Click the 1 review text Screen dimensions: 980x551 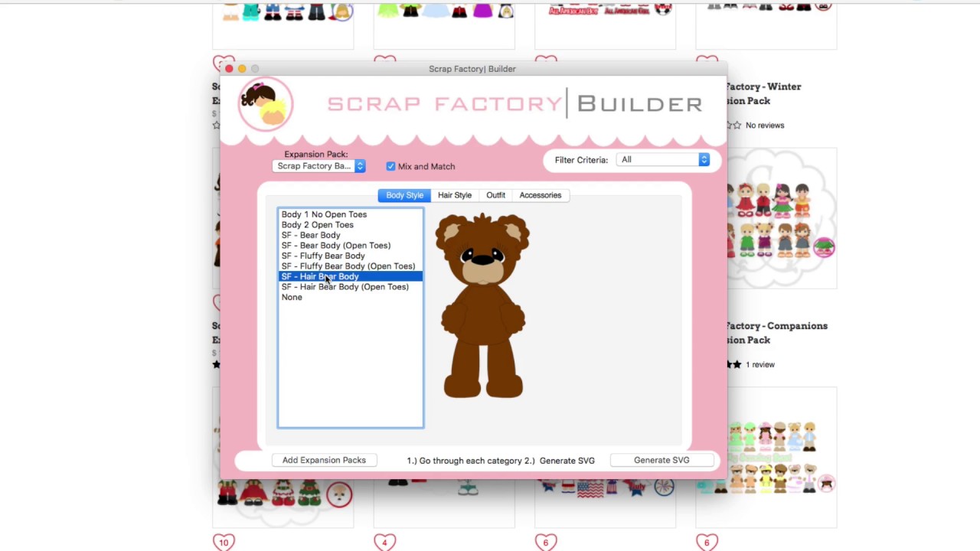tap(760, 364)
